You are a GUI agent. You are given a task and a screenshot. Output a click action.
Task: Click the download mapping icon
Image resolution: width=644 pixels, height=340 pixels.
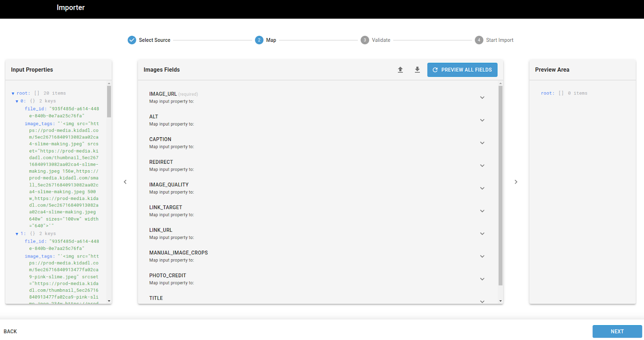tap(417, 70)
